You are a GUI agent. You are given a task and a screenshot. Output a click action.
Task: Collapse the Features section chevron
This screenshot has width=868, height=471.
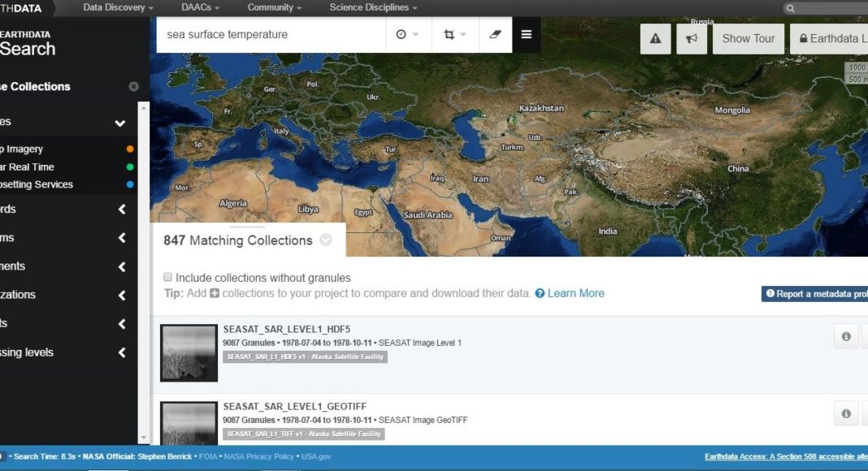120,123
